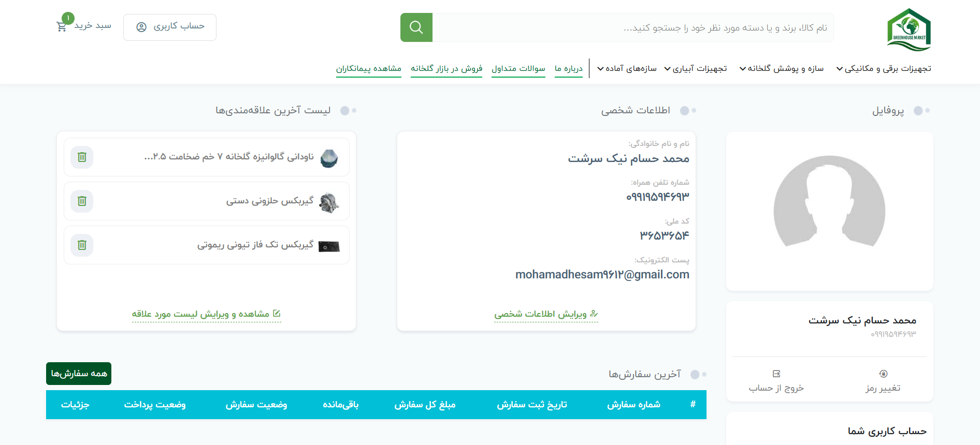Click the user account circle icon
The width and height of the screenshot is (980, 445).
pos(141,27)
